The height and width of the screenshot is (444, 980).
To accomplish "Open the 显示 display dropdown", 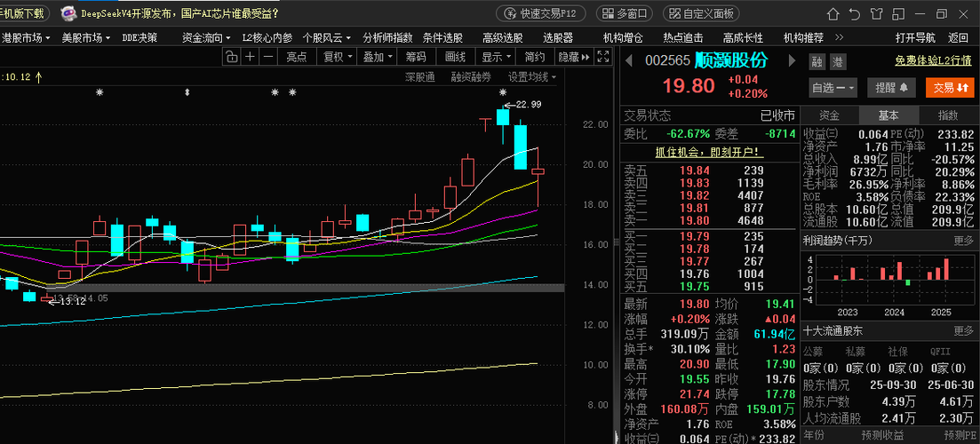I will (497, 58).
